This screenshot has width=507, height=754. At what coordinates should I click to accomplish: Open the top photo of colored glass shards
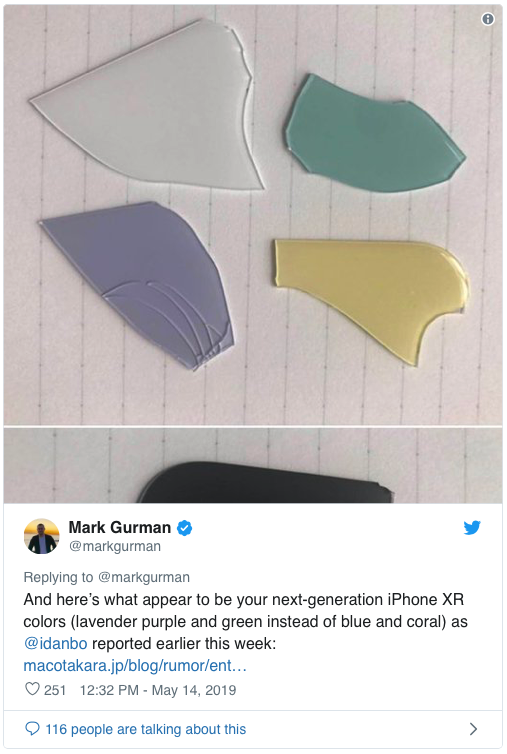pos(253,215)
